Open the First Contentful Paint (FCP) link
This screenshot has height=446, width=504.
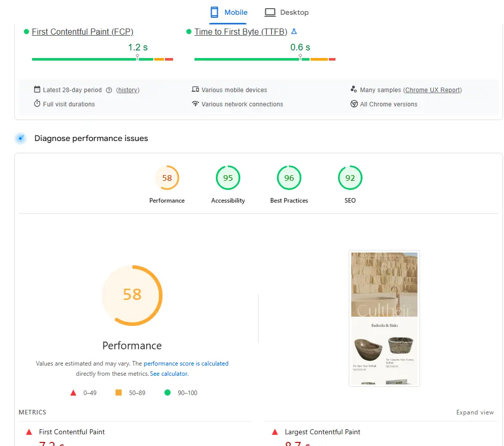(x=82, y=32)
